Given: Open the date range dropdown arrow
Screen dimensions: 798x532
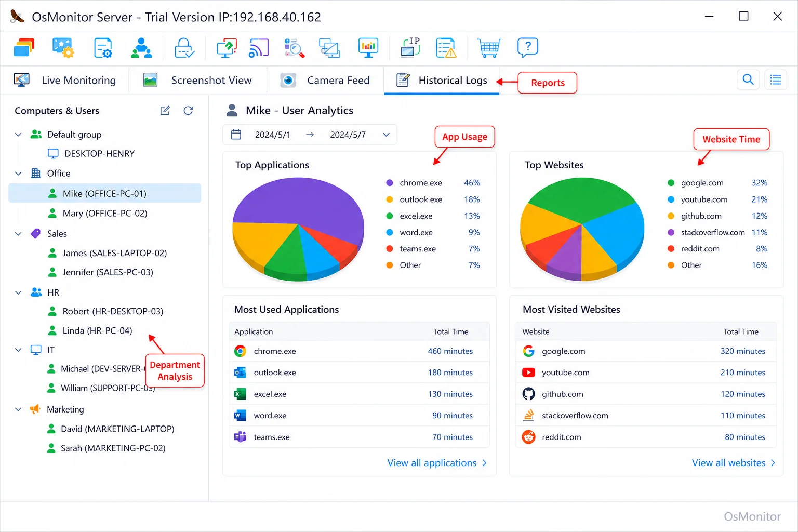Looking at the screenshot, I should [387, 135].
